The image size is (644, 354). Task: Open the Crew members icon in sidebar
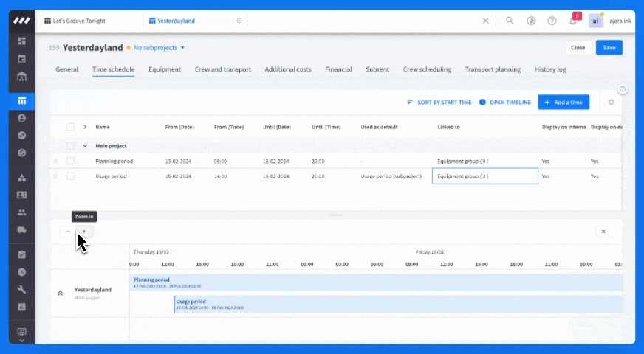pyautogui.click(x=21, y=212)
